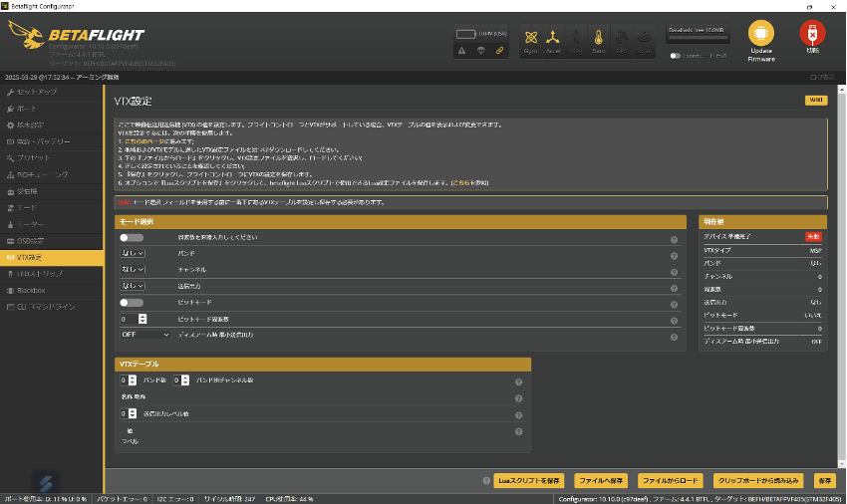
Task: Click the red USB disconnect icon
Action: pyautogui.click(x=812, y=33)
